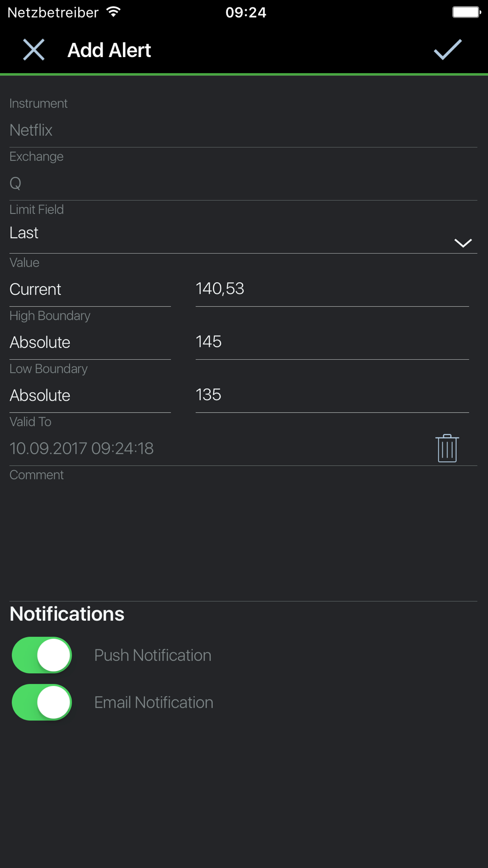
Task: Edit the Low Boundary value 135
Action: [332, 395]
